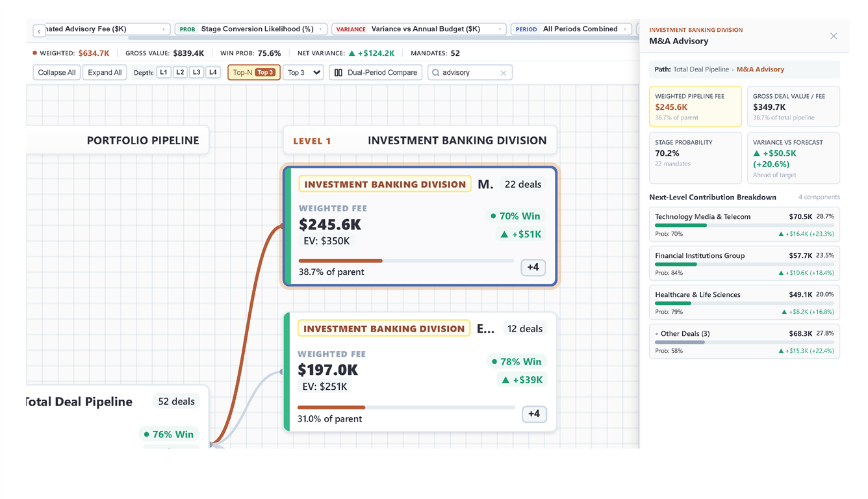Click M&A Advisory in the breadcrumb path

pyautogui.click(x=760, y=70)
